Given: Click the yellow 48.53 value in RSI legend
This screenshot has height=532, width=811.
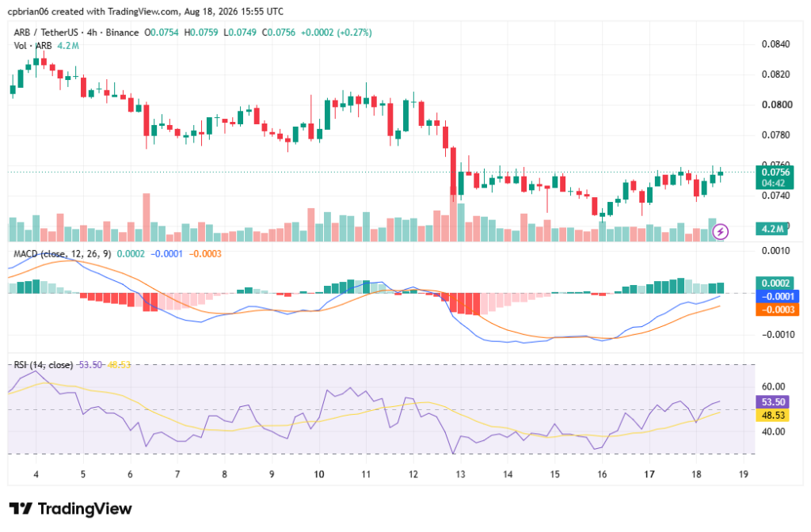Looking at the screenshot, I should pos(119,365).
